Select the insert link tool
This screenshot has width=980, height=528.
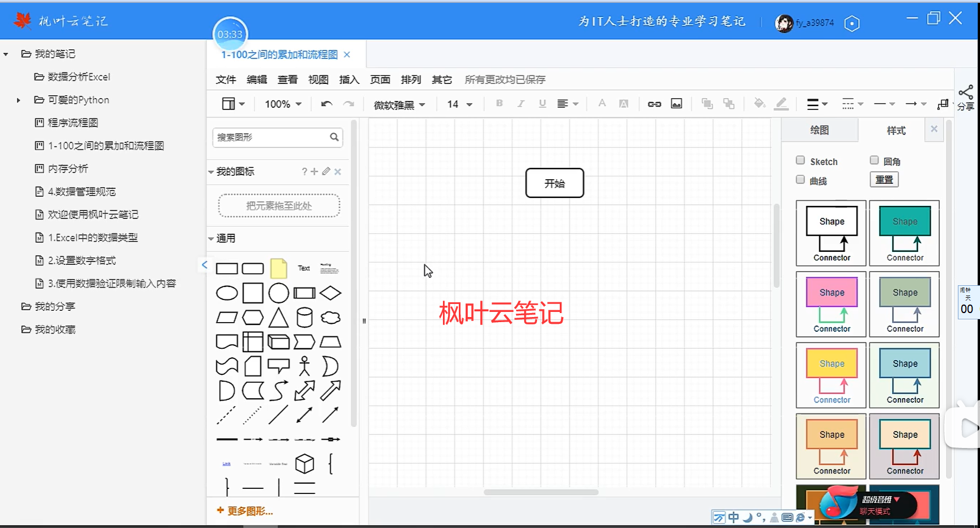653,104
